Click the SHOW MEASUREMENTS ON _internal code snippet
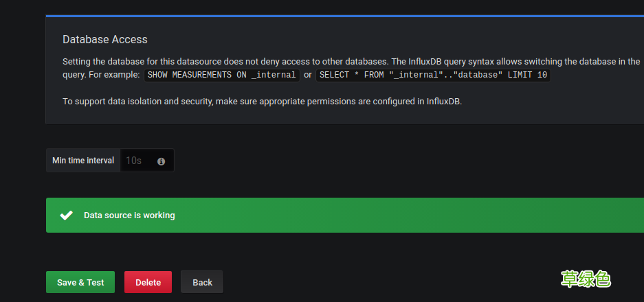Screen dimensions: 644x302 (221, 75)
